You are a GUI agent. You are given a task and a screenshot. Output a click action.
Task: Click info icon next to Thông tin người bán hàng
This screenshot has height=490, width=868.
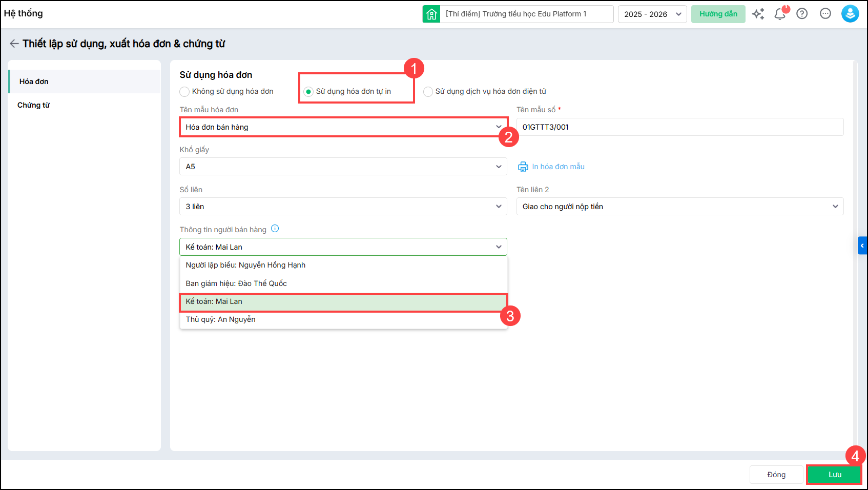click(275, 229)
